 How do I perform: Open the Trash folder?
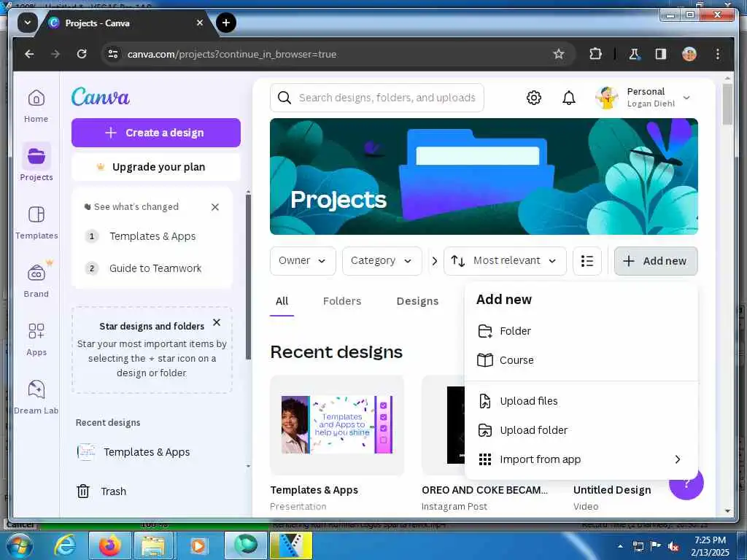point(101,491)
